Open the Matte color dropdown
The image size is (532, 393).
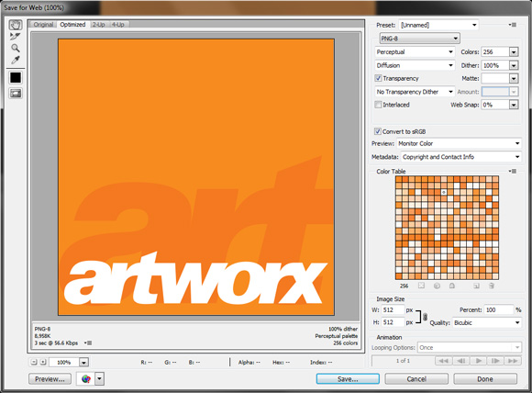click(x=514, y=78)
